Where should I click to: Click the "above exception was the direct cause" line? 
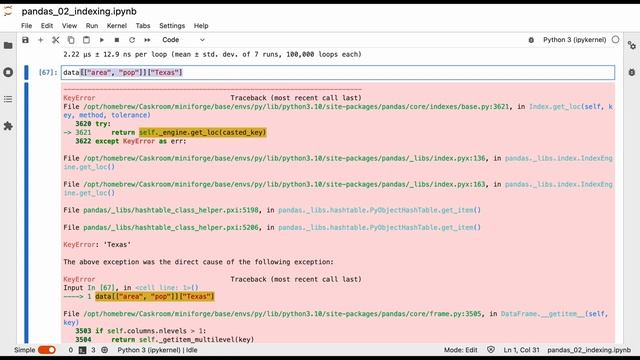pos(198,262)
